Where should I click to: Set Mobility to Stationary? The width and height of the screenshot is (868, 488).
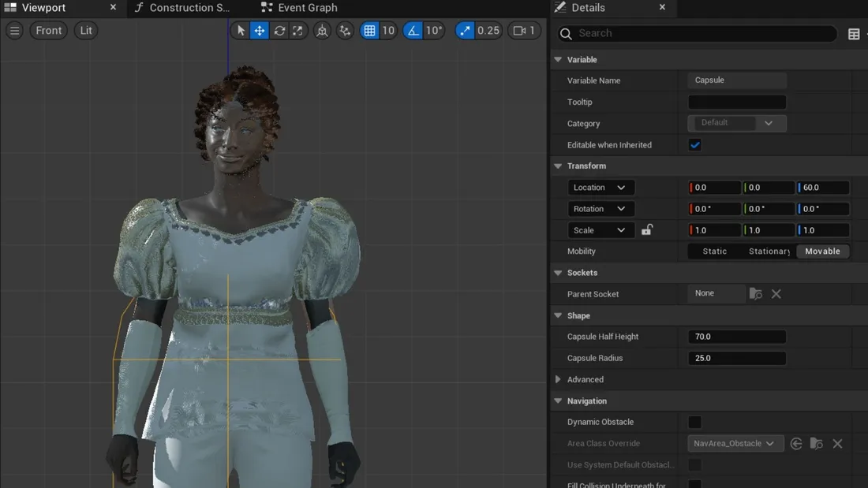pos(769,251)
